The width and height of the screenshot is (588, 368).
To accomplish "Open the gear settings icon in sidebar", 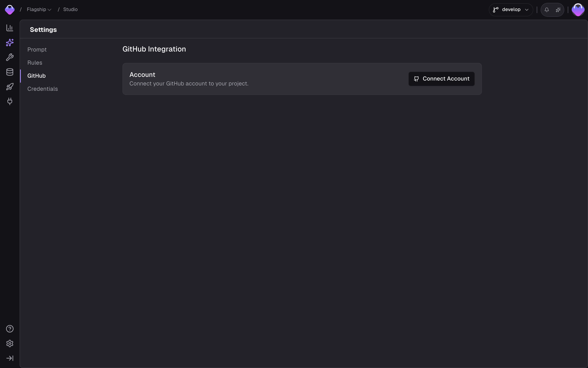I will 10,343.
